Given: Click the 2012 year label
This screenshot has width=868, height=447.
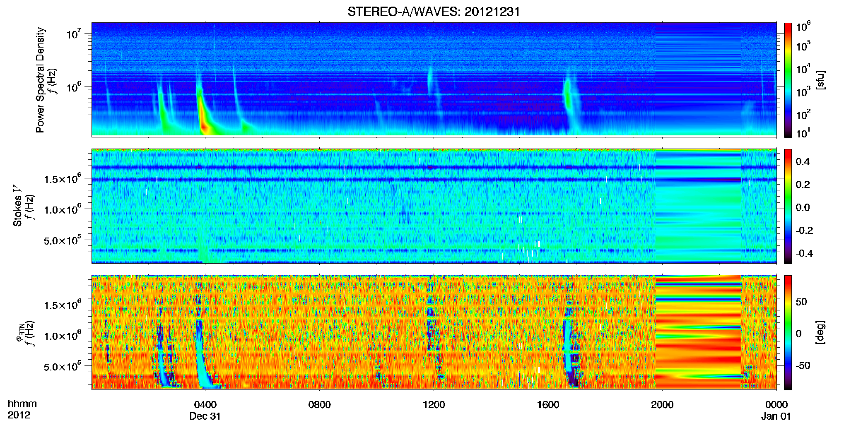Looking at the screenshot, I should coord(19,415).
